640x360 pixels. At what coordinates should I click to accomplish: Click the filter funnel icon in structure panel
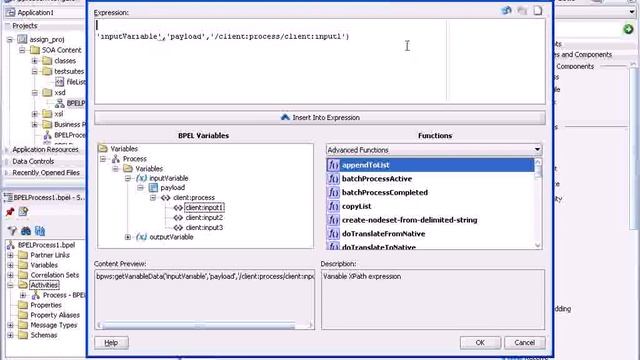12,231
